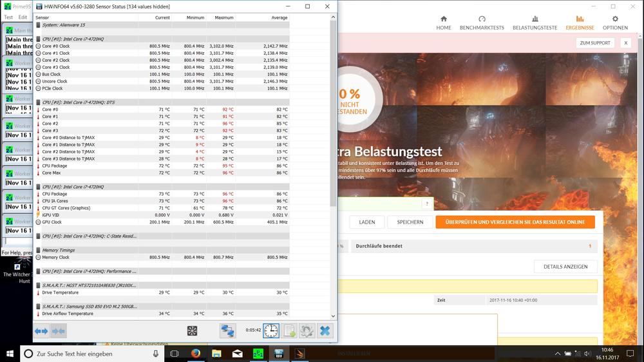Screen dimensions: 644x362
Task: Open HWiNFO remote network monitoring icon
Action: click(227, 330)
